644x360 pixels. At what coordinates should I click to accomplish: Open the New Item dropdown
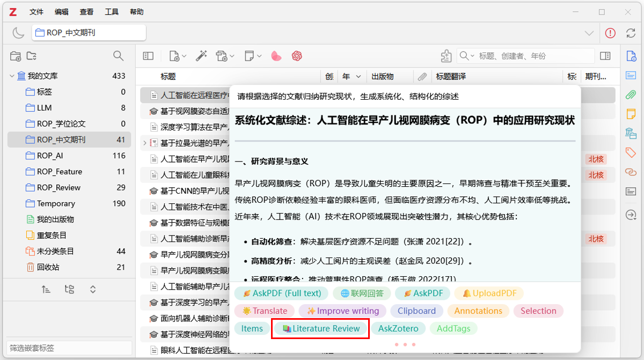[178, 56]
